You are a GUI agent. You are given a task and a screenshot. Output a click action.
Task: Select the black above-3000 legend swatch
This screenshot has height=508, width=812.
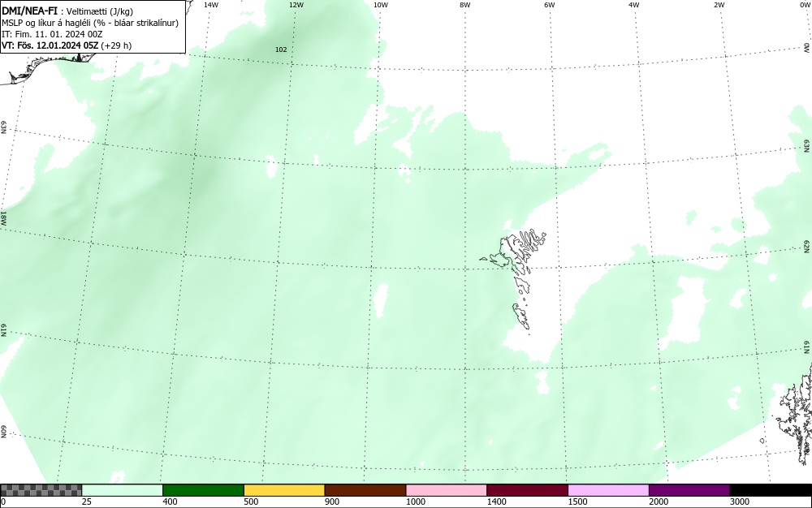(x=771, y=490)
